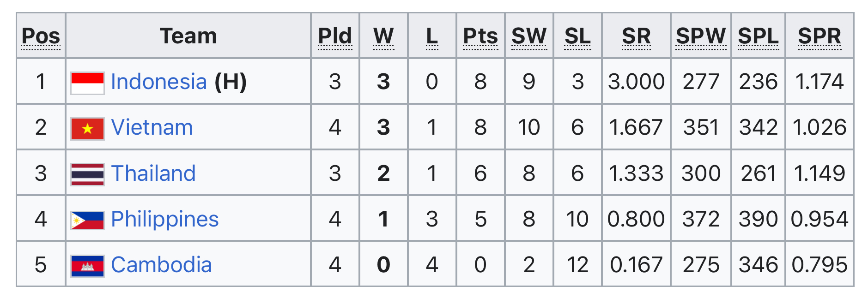The height and width of the screenshot is (298, 868).
Task: Open the Vietnam team link
Action: point(152,127)
